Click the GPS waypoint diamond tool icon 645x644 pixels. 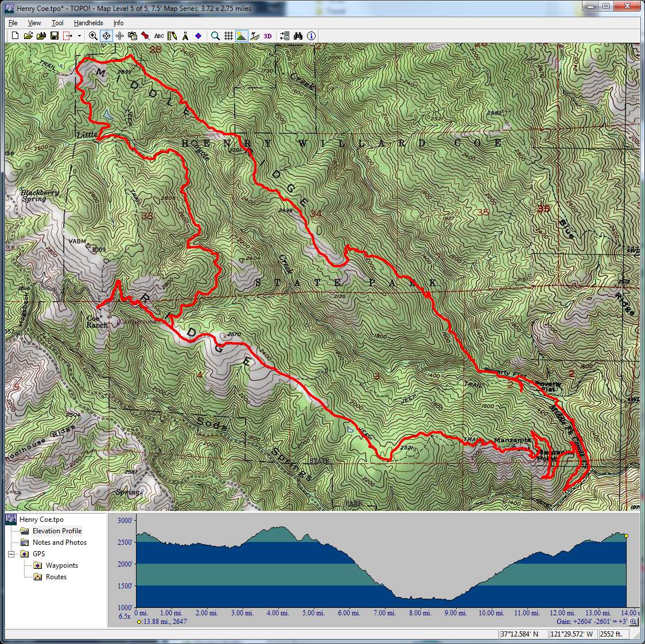[198, 36]
